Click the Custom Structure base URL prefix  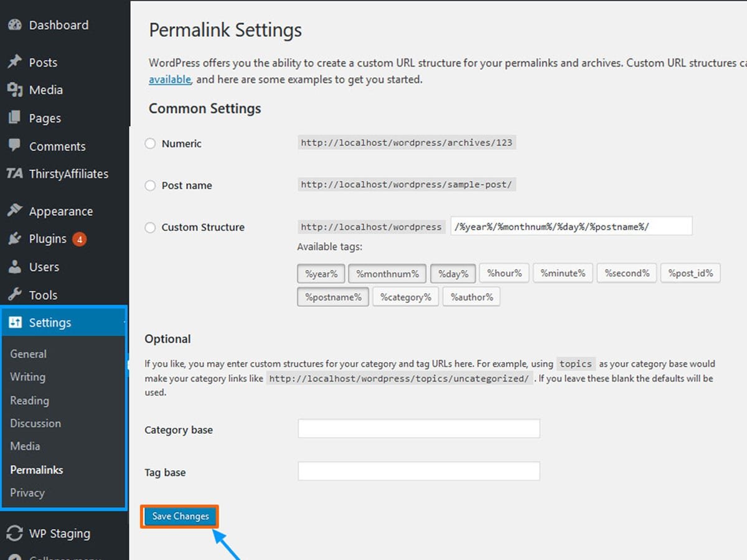point(371,227)
